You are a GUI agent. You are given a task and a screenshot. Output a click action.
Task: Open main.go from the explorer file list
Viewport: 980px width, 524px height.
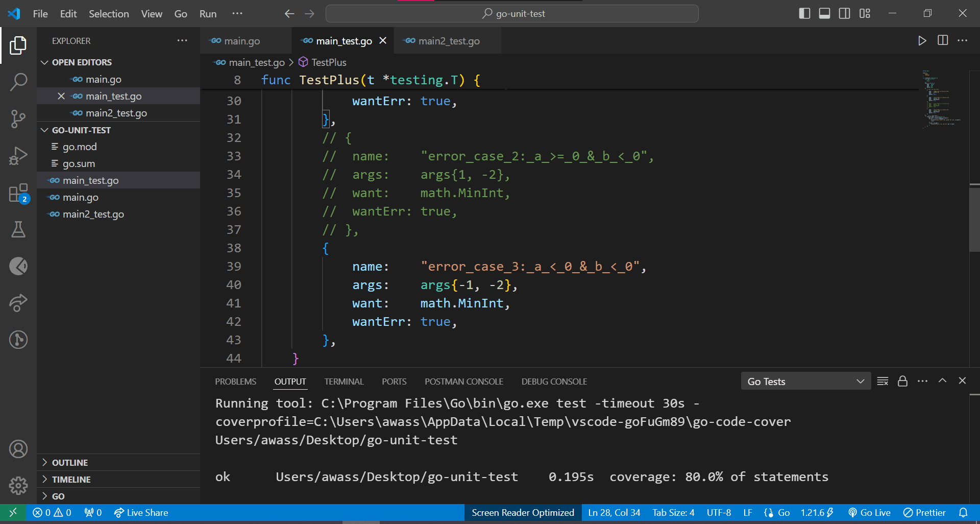pos(80,197)
